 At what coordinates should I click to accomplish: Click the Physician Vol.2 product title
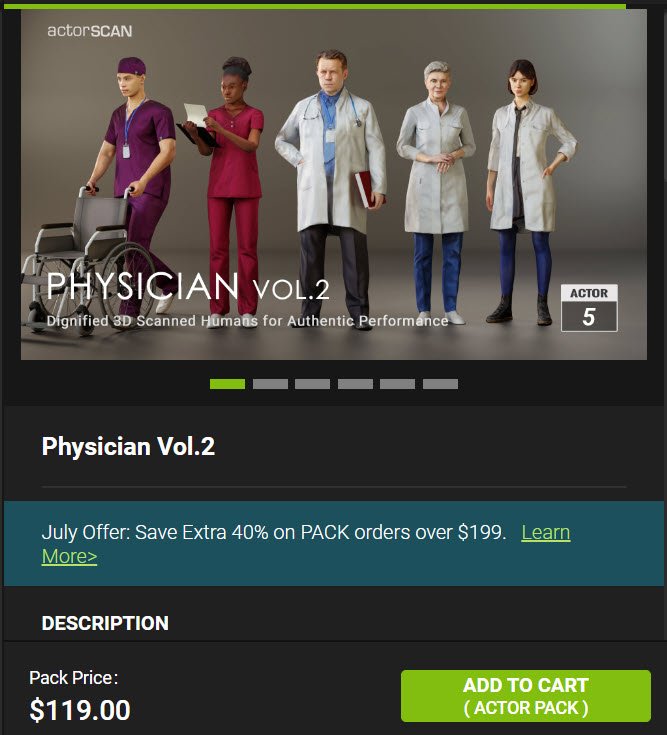[128, 446]
